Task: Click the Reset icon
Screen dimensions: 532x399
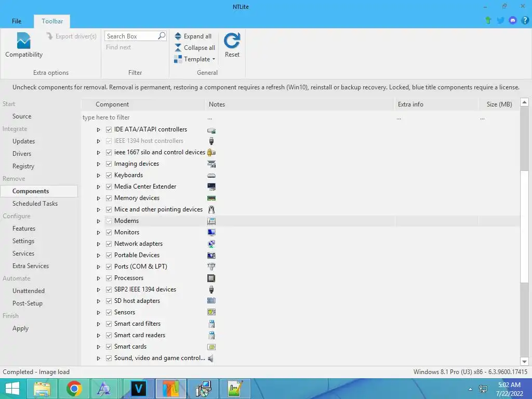Action: 232,41
